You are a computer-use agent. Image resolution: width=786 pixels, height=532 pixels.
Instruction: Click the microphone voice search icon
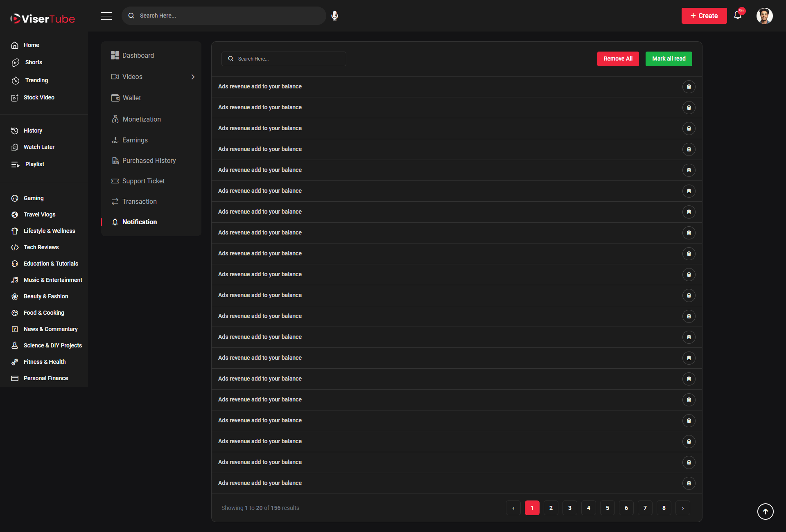[x=334, y=16]
